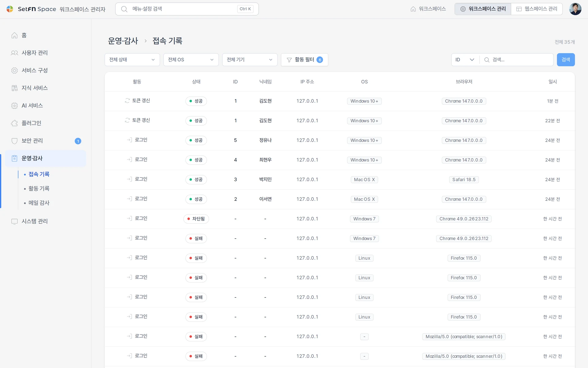Click the 일시 column header
Screen dimensions: 588x368
coord(552,82)
